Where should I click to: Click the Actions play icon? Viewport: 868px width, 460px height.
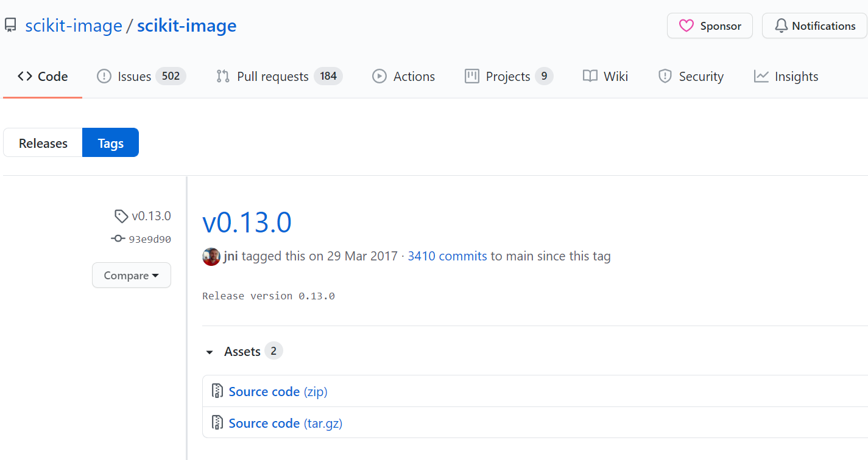pos(379,76)
